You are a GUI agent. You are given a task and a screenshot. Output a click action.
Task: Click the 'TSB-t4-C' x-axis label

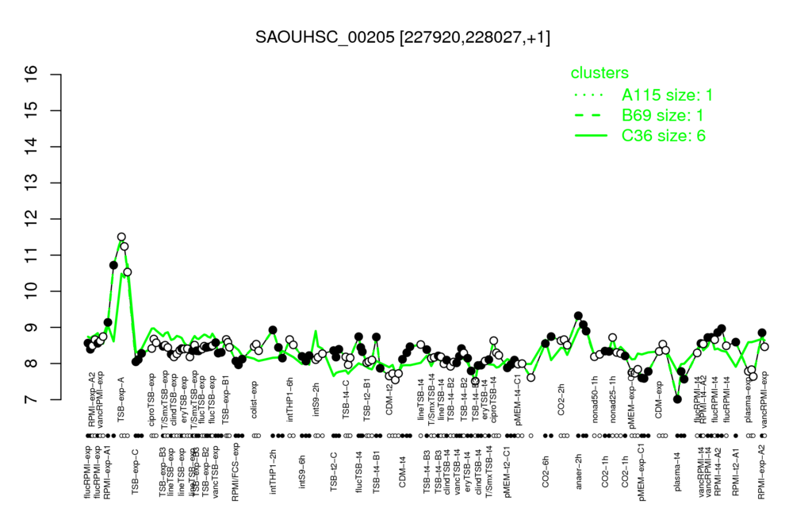tap(346, 399)
